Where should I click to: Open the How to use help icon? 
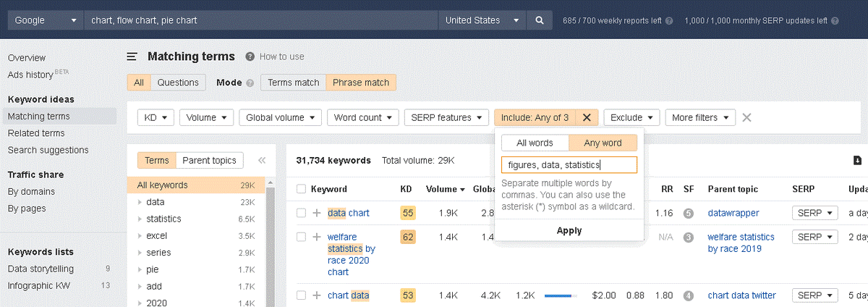250,56
